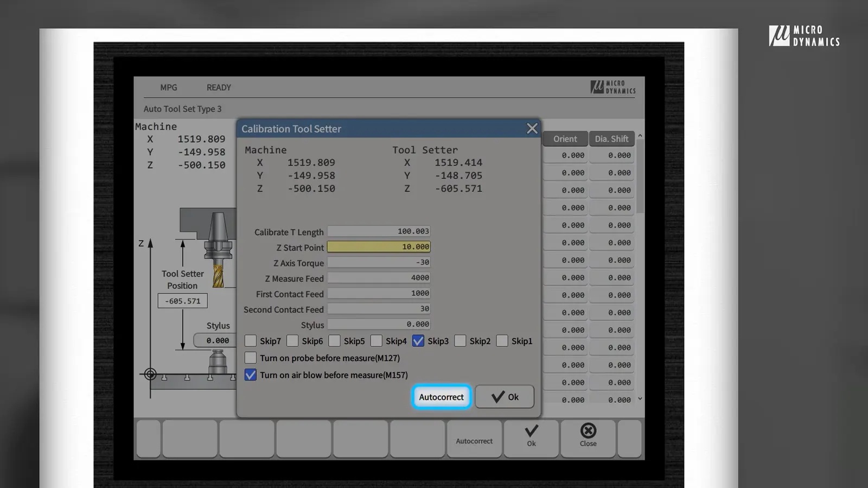Edit the Z Axis Torque field
This screenshot has height=488, width=868.
(379, 262)
